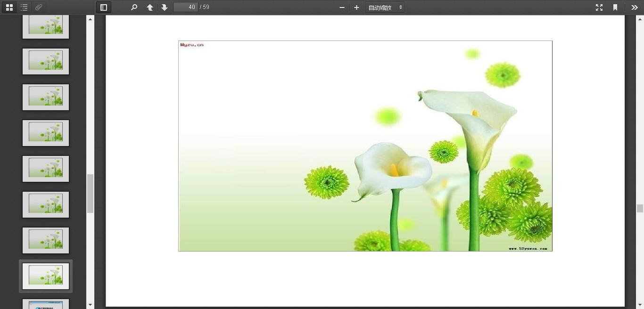
Task: Toggle the sidebar panel button
Action: (x=104, y=8)
